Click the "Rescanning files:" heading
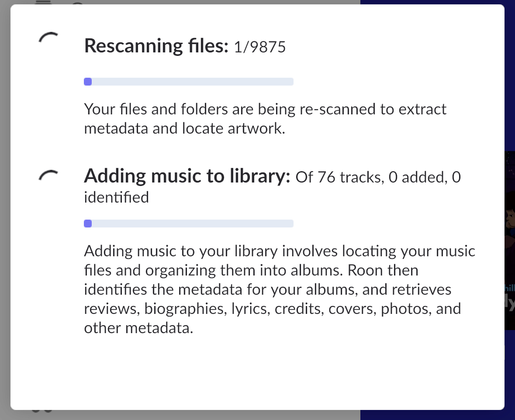This screenshot has height=420, width=515. click(156, 46)
